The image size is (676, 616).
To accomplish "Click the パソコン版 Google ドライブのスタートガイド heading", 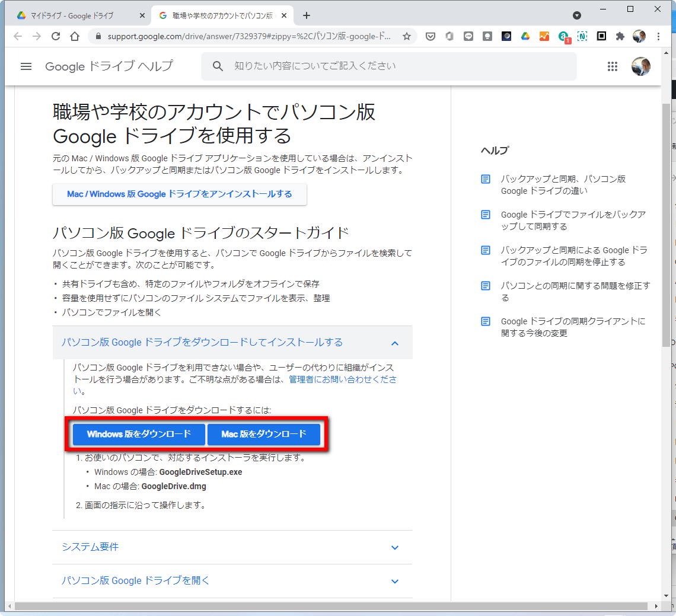I will point(201,233).
